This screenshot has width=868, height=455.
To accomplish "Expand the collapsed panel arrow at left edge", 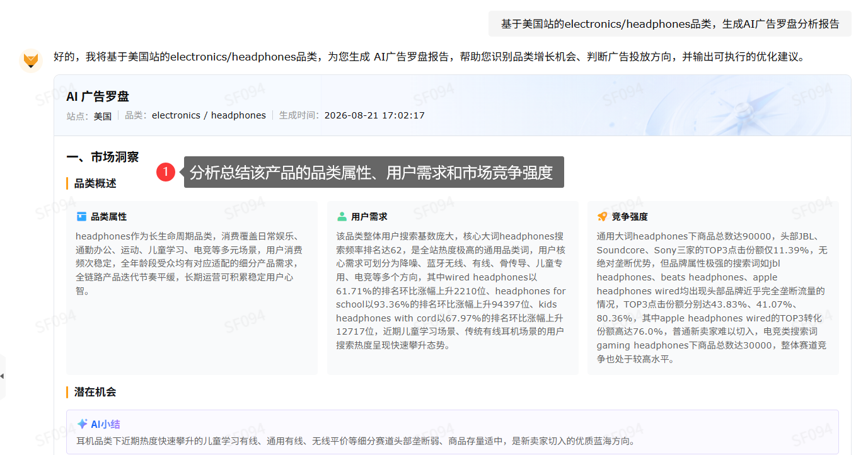I will [2, 376].
